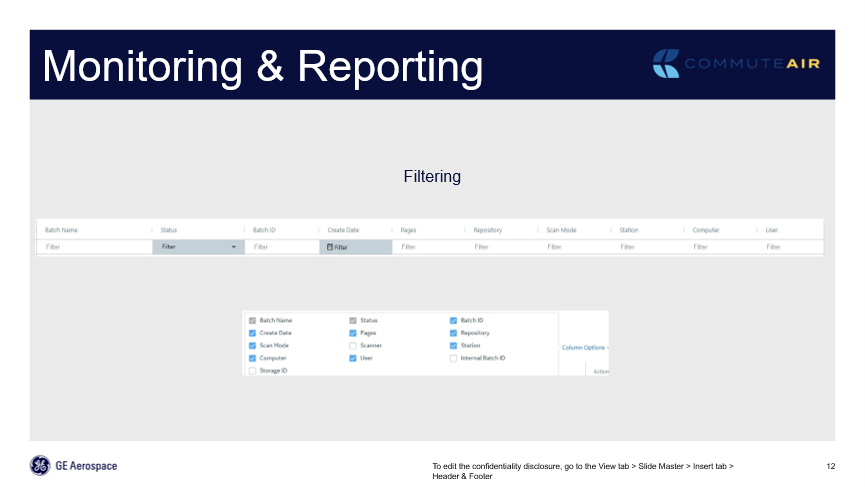Viewport: 865px width, 487px height.
Task: Toggle the Scan Mode checkbox off
Action: pyautogui.click(x=252, y=345)
